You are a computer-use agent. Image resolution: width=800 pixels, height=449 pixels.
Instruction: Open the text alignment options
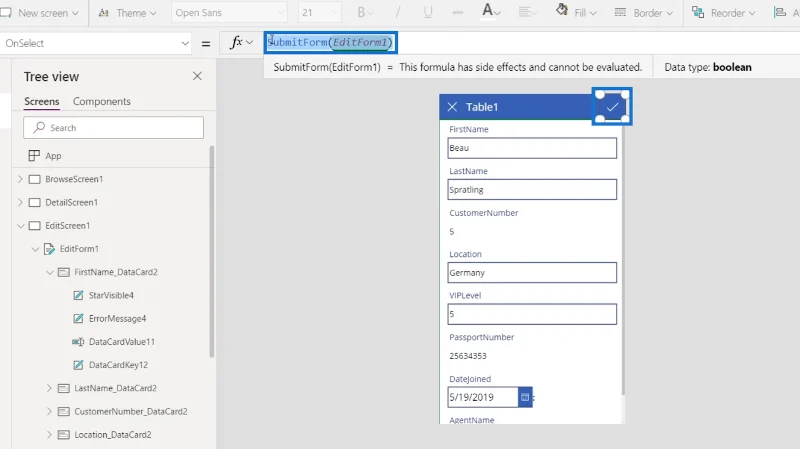click(x=527, y=12)
